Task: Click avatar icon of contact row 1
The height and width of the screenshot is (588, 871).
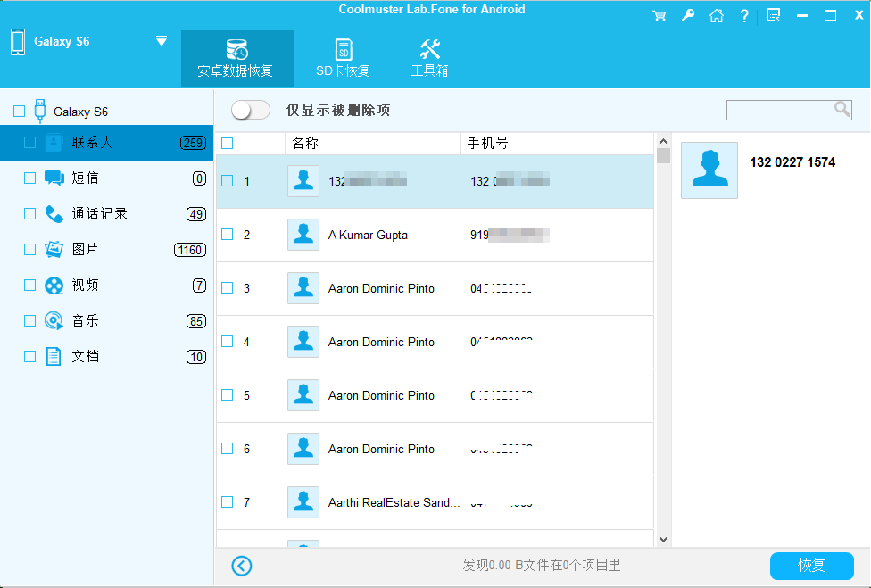Action: click(303, 181)
